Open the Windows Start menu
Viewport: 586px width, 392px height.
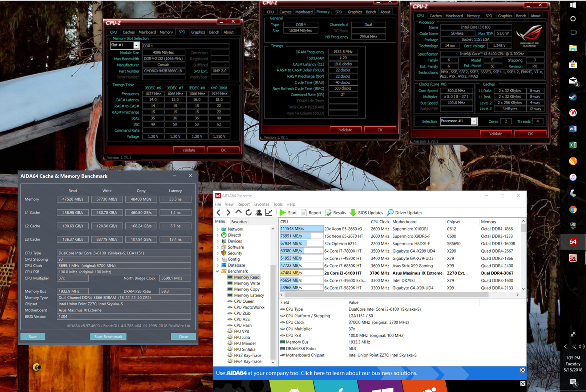573,5
